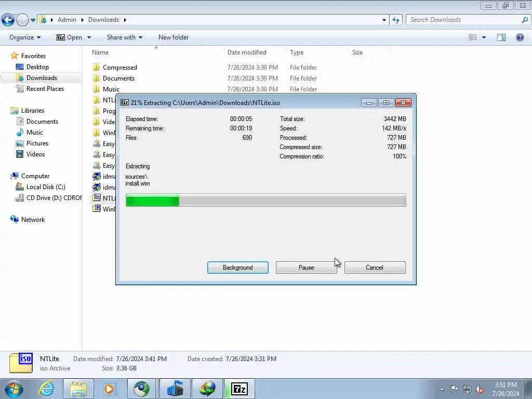Click the Change your view icon

[473, 37]
